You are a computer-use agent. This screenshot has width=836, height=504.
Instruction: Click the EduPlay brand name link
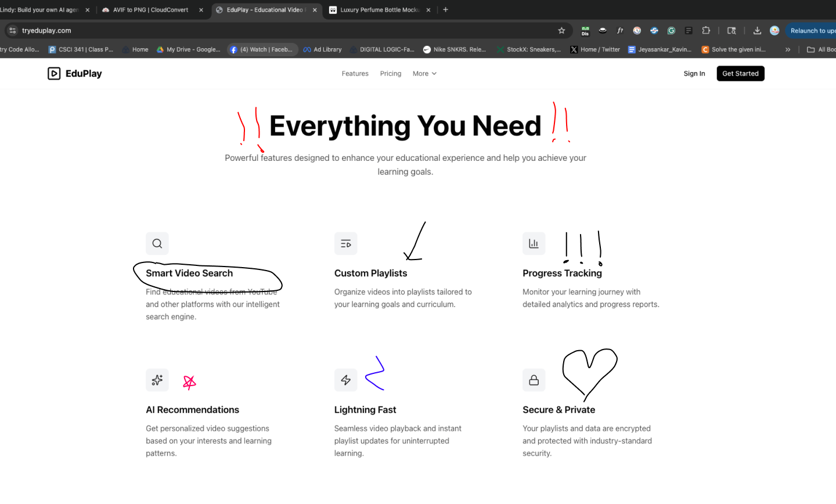(x=84, y=73)
